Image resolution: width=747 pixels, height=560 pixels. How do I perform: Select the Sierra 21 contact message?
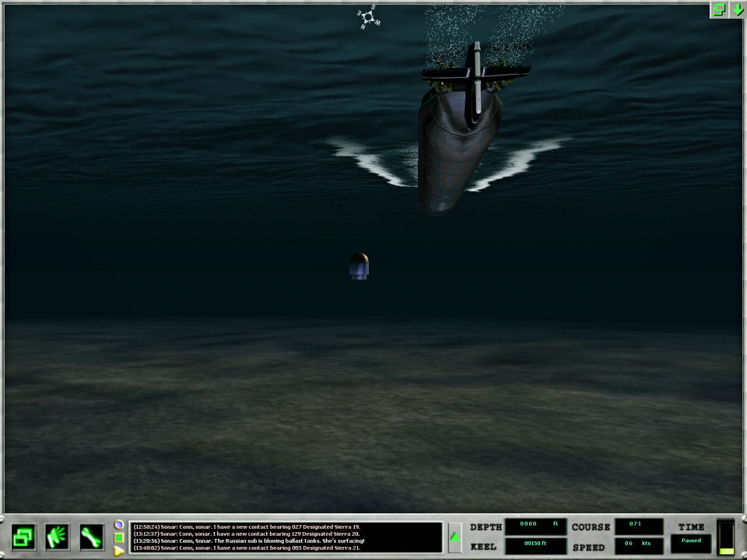click(249, 548)
